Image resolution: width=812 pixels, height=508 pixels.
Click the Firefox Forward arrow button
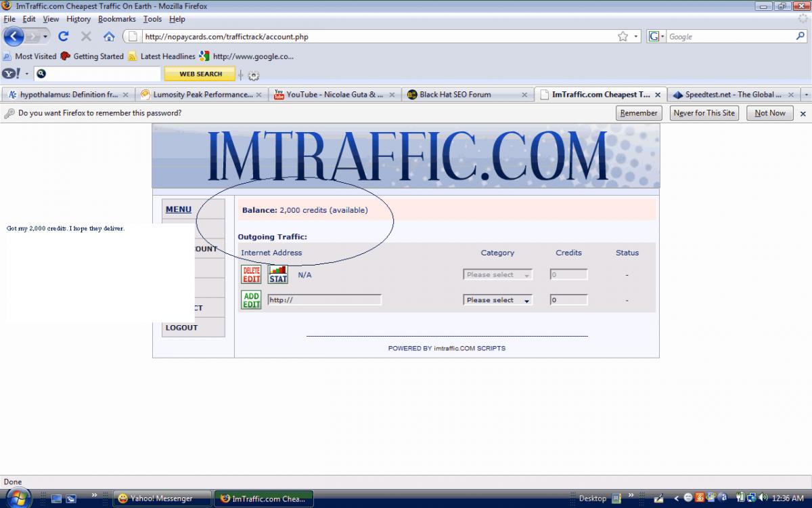(x=32, y=36)
